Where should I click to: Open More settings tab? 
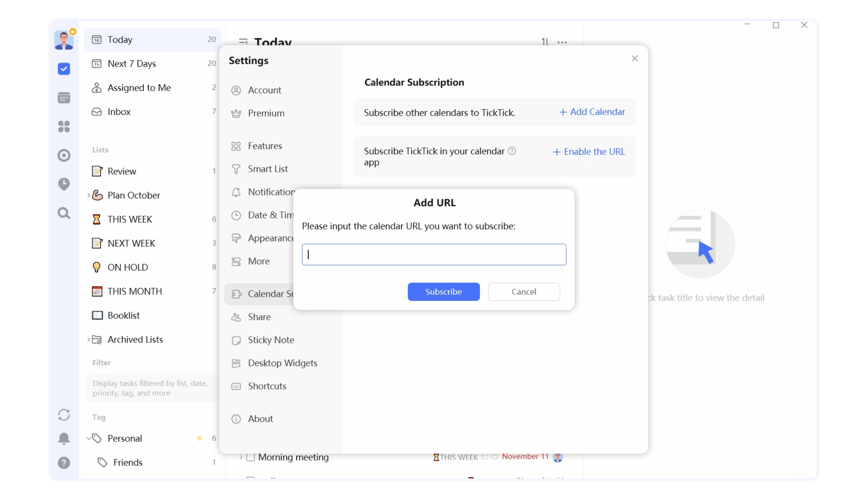tap(259, 261)
